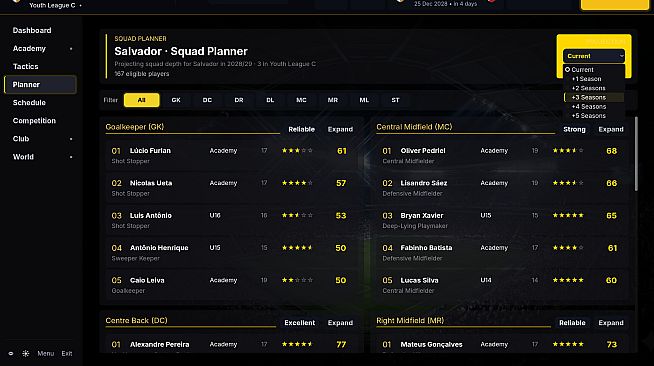Filter squad by DR
Viewport: 654px width, 366px height.
(x=239, y=100)
